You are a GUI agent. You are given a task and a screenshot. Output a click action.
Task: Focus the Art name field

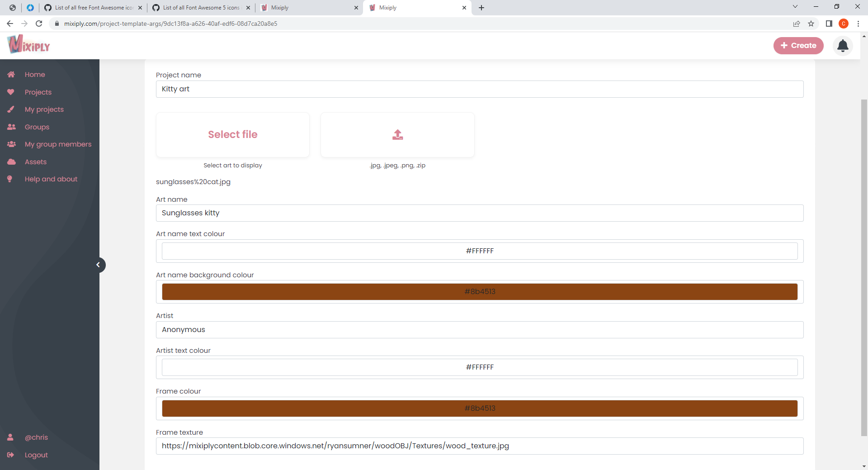pos(480,213)
